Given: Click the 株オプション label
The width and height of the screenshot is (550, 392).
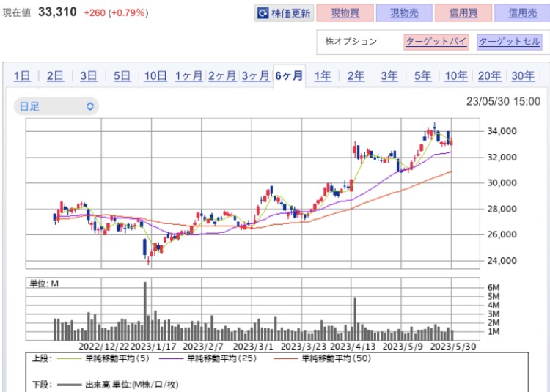Looking at the screenshot, I should [x=351, y=41].
